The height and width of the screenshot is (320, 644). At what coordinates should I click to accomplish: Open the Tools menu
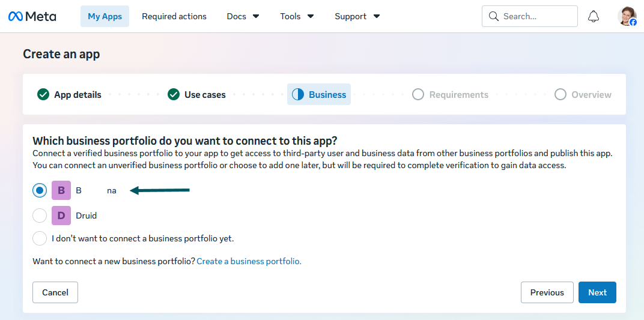tap(297, 16)
